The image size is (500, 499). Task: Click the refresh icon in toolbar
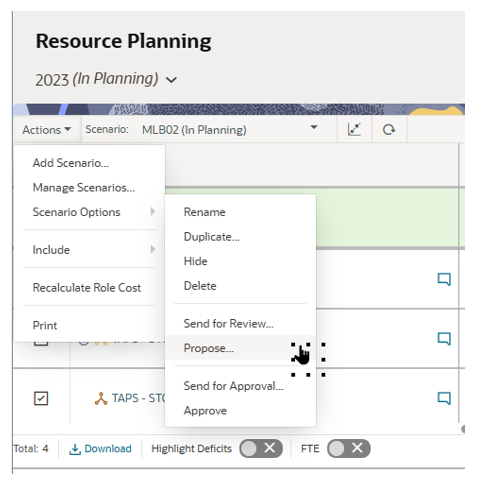(389, 129)
